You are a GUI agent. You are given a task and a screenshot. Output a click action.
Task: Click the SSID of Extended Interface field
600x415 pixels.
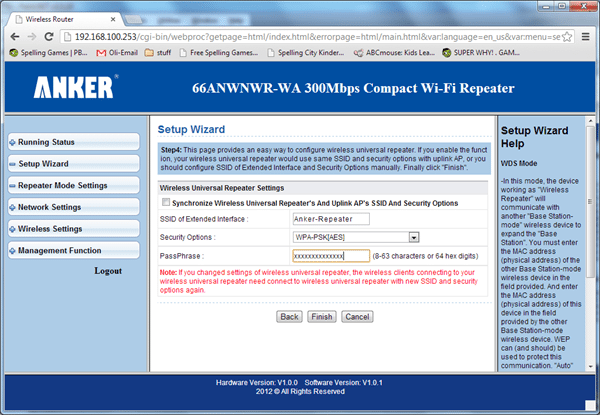331,219
